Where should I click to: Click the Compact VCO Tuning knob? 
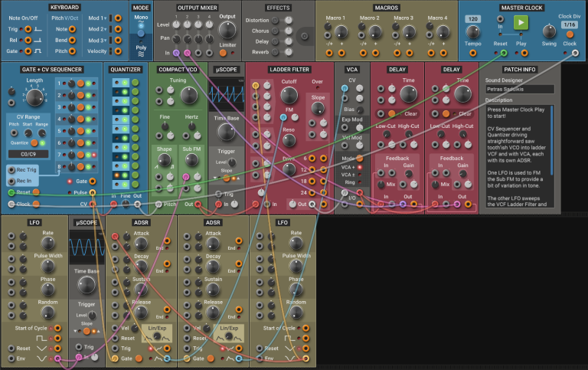(x=189, y=95)
